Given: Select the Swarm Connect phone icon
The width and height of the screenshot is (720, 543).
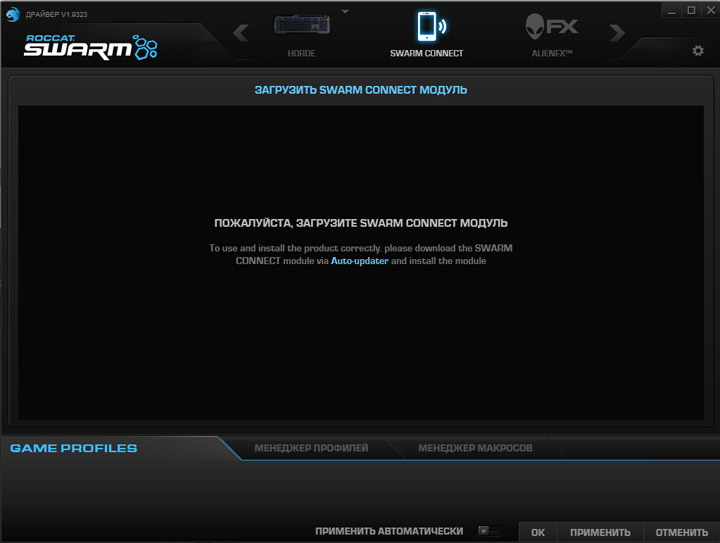Looking at the screenshot, I should tap(431, 26).
